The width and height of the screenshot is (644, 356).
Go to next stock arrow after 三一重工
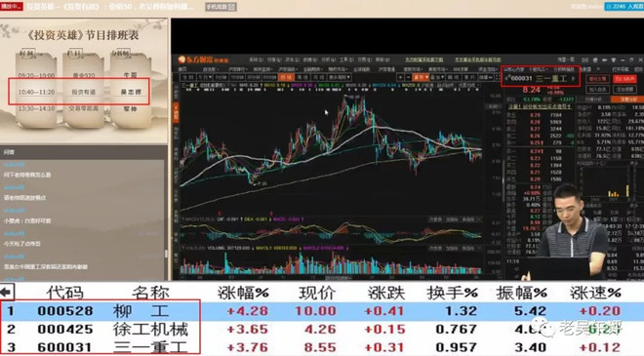click(x=574, y=78)
